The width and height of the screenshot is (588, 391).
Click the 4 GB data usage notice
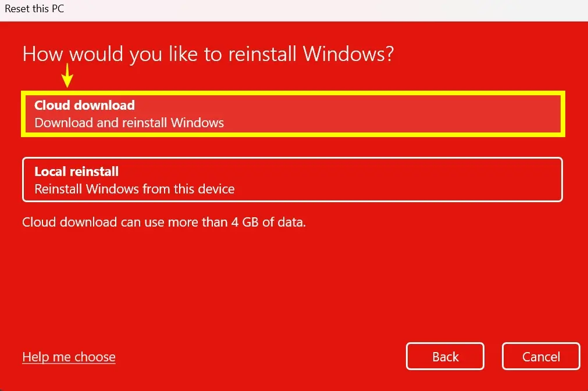163,223
